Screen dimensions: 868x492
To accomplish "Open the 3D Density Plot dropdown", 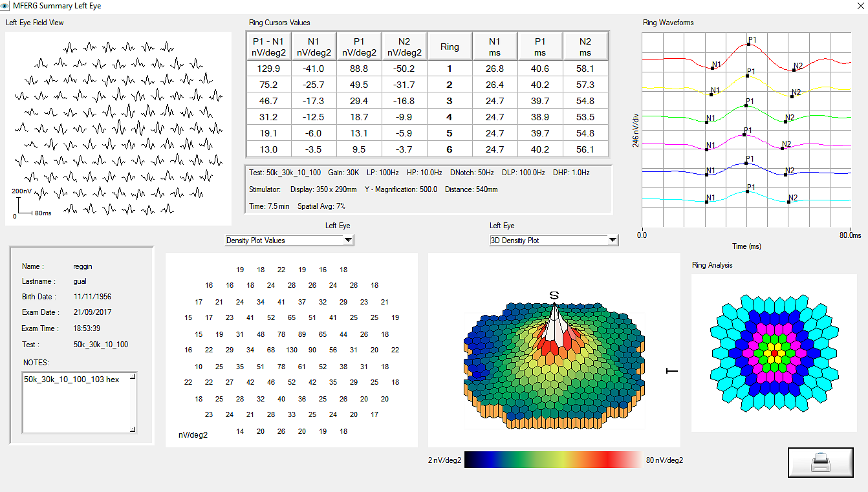I will coord(613,241).
